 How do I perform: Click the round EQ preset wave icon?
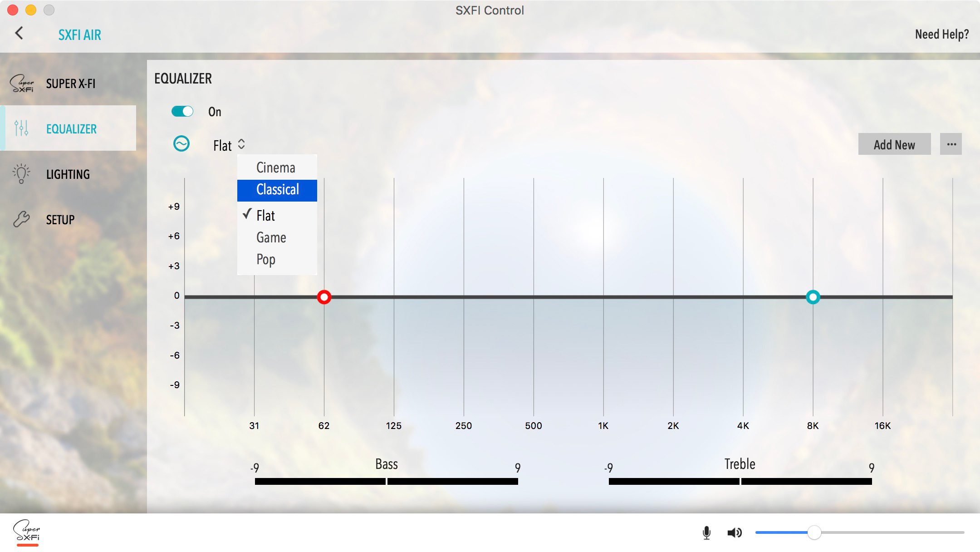click(x=181, y=144)
